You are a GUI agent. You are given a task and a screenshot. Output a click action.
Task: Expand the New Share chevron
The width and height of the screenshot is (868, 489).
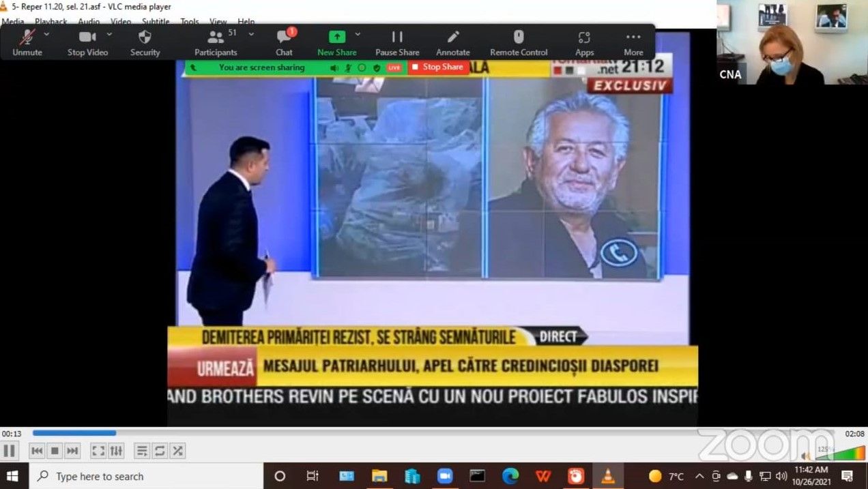tap(357, 33)
